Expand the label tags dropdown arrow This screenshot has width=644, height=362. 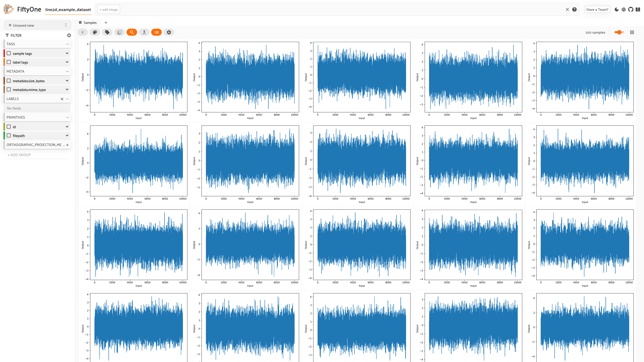point(67,62)
